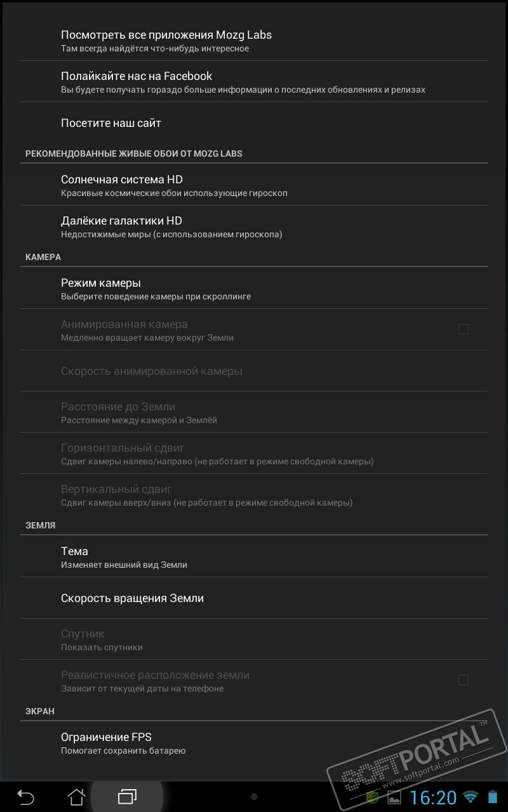This screenshot has width=508, height=812.
Task: Open the picture notification icon
Action: (394, 797)
